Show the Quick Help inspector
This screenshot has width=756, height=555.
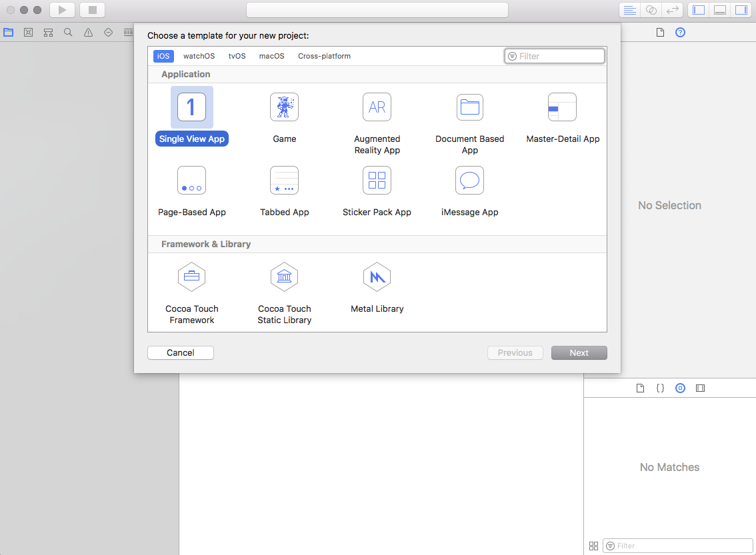[680, 32]
